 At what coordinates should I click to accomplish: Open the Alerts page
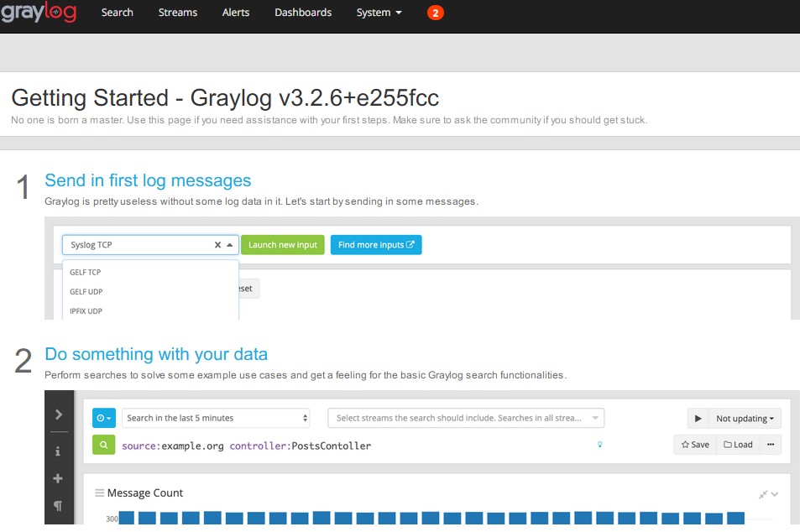click(x=236, y=13)
